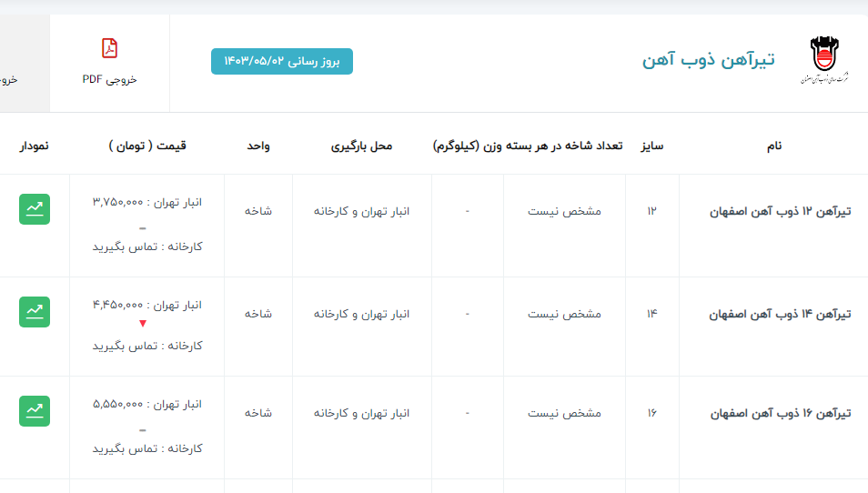Open تیرآهن ۱۴ ذوب آهن اصفهان product link

click(780, 314)
